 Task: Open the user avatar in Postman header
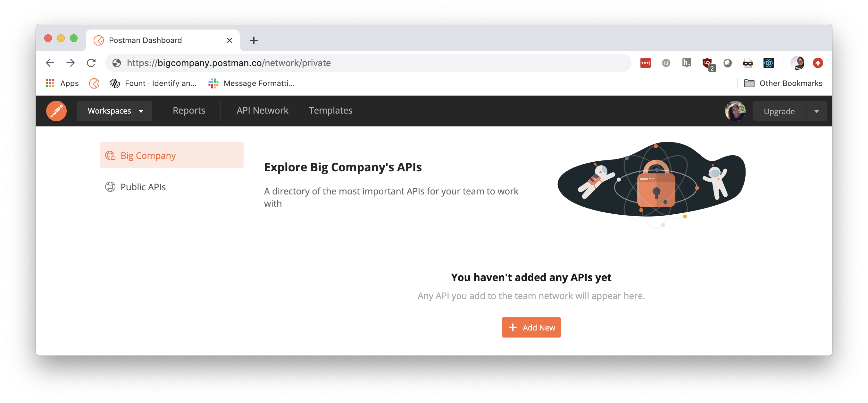point(735,111)
